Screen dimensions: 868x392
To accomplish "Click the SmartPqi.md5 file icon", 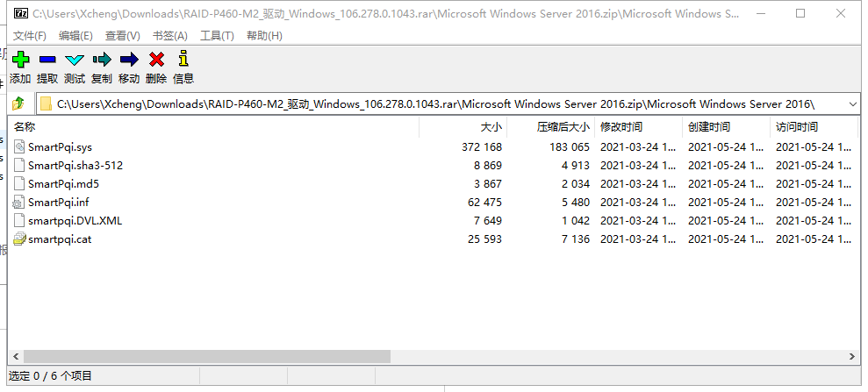I will [x=19, y=183].
